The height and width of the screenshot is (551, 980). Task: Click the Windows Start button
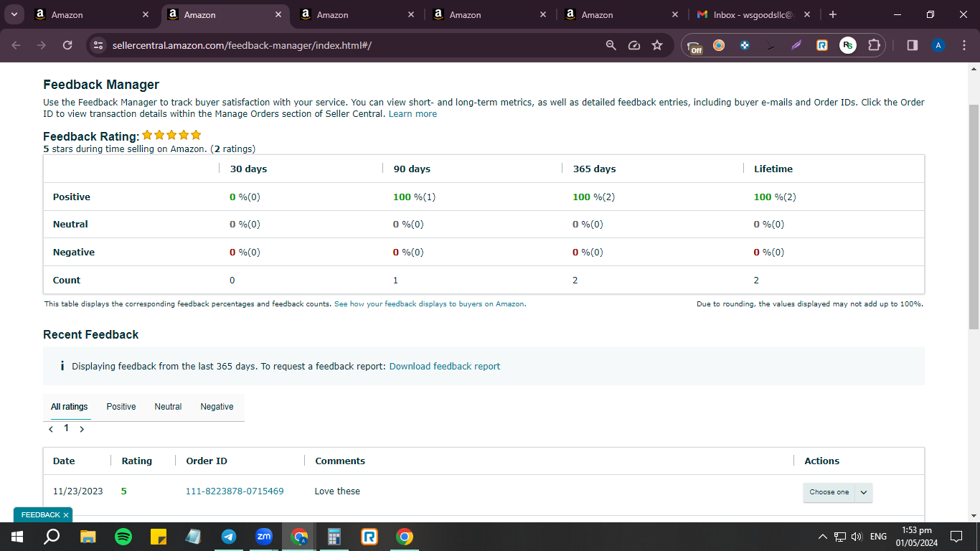[17, 537]
